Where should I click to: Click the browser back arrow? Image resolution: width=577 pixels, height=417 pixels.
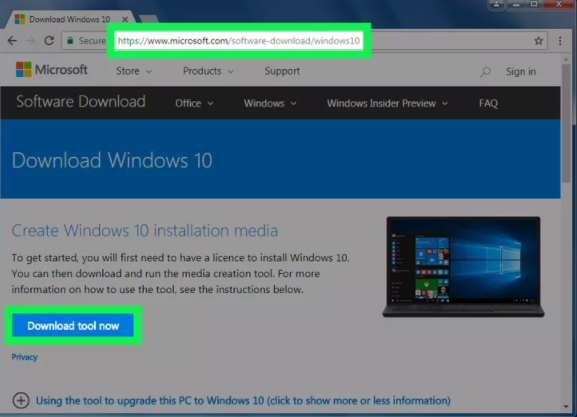tap(12, 40)
